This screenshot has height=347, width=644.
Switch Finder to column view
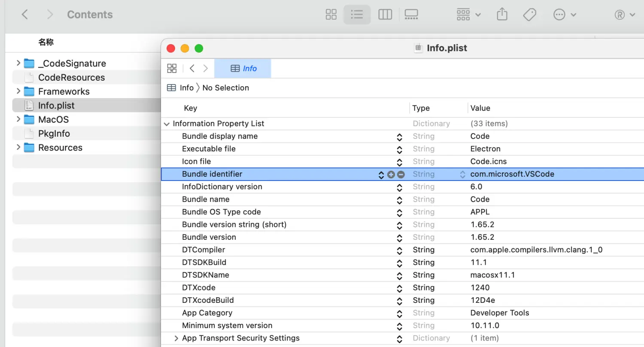coord(385,15)
